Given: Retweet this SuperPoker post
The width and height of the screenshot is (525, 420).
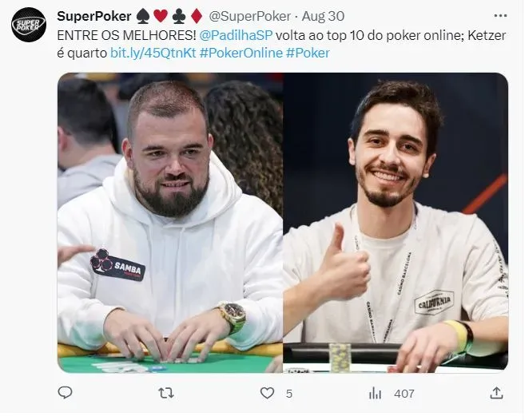Looking at the screenshot, I should click(x=166, y=393).
